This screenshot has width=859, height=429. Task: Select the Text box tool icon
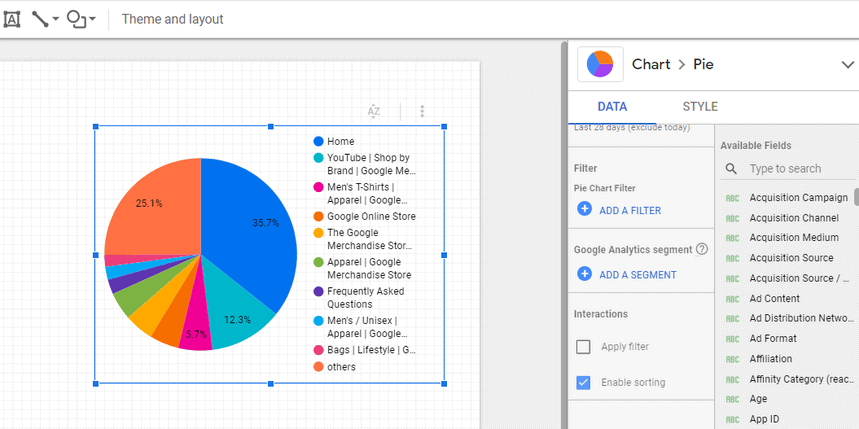12,19
